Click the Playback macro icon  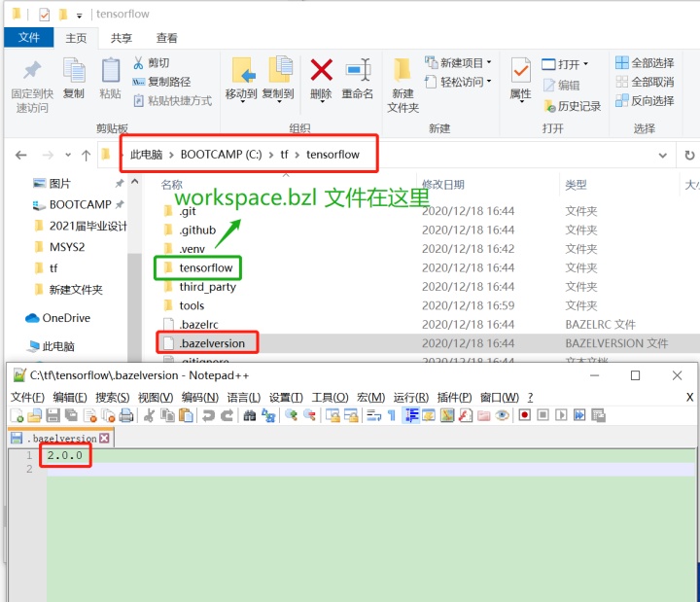561,416
